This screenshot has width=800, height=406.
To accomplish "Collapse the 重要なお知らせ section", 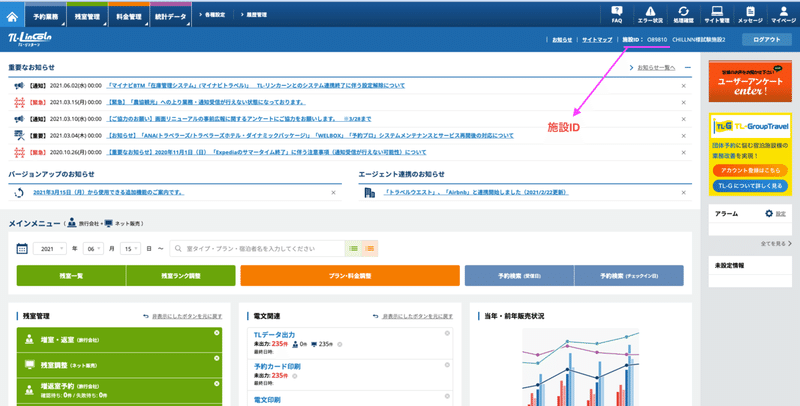I will coord(687,67).
